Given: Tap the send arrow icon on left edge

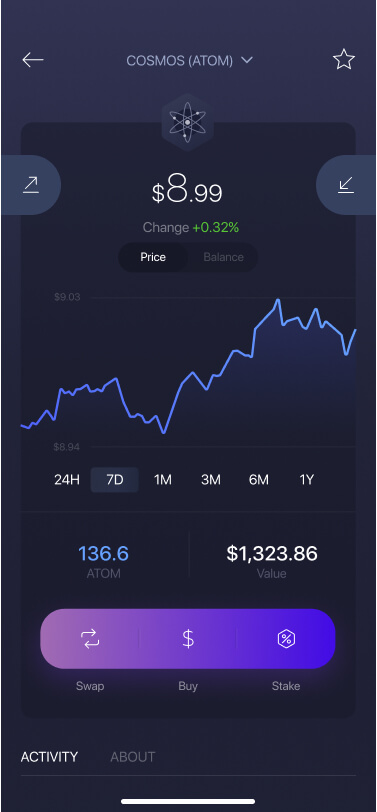Looking at the screenshot, I should (x=31, y=185).
